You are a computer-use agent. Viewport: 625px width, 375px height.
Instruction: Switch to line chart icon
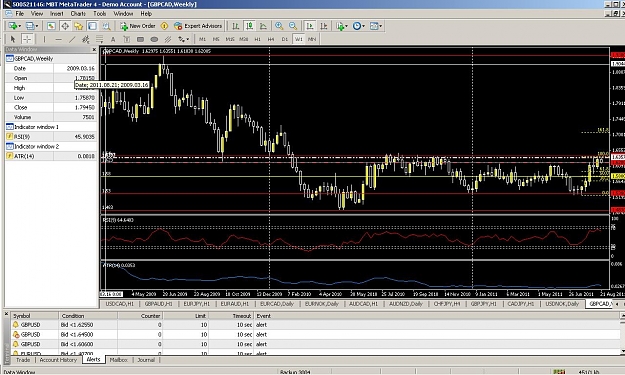[x=263, y=26]
